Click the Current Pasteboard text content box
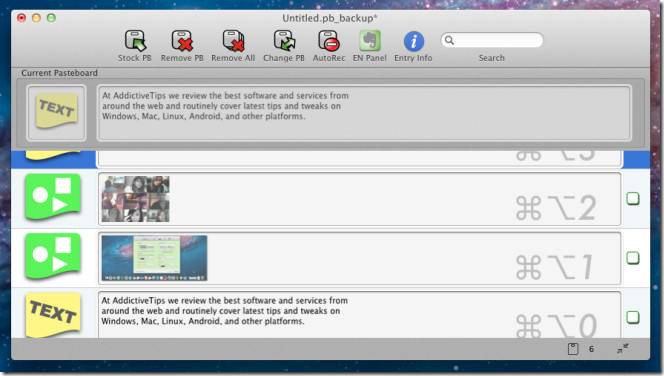The height and width of the screenshot is (376, 664). [364, 113]
